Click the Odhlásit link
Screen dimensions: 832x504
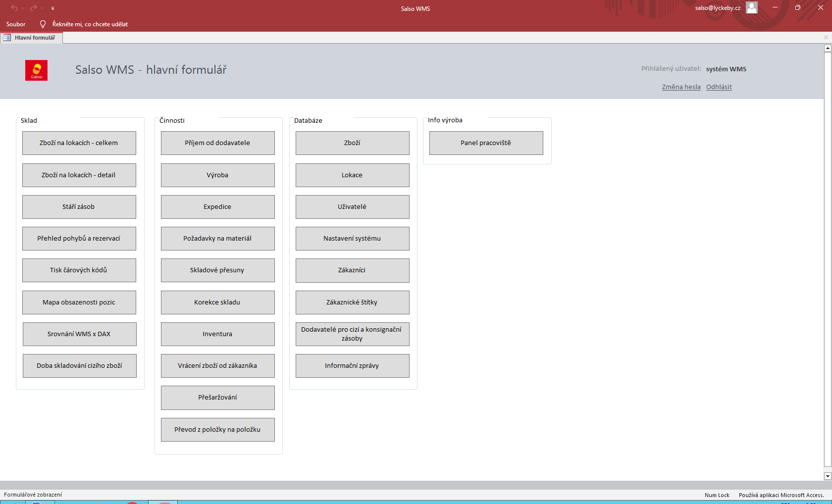click(719, 87)
